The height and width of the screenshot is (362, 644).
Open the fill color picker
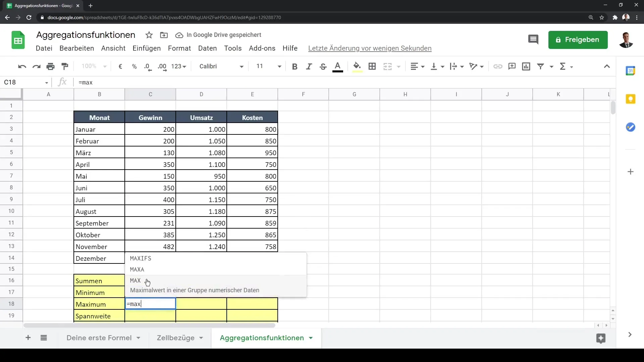357,66
